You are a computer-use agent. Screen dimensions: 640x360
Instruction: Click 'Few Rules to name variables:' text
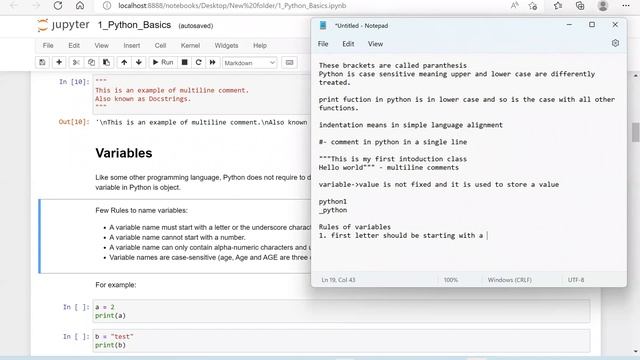141,211
